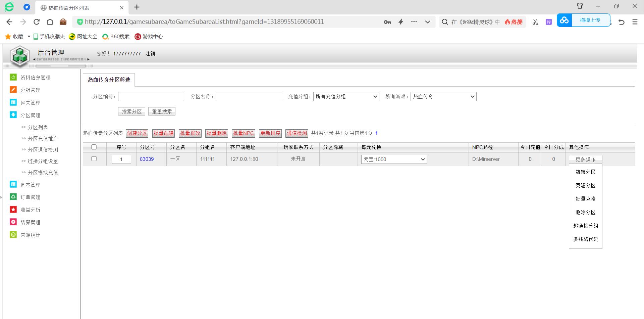Click the browser scissors screenshot icon
644x319 pixels.
click(x=535, y=22)
